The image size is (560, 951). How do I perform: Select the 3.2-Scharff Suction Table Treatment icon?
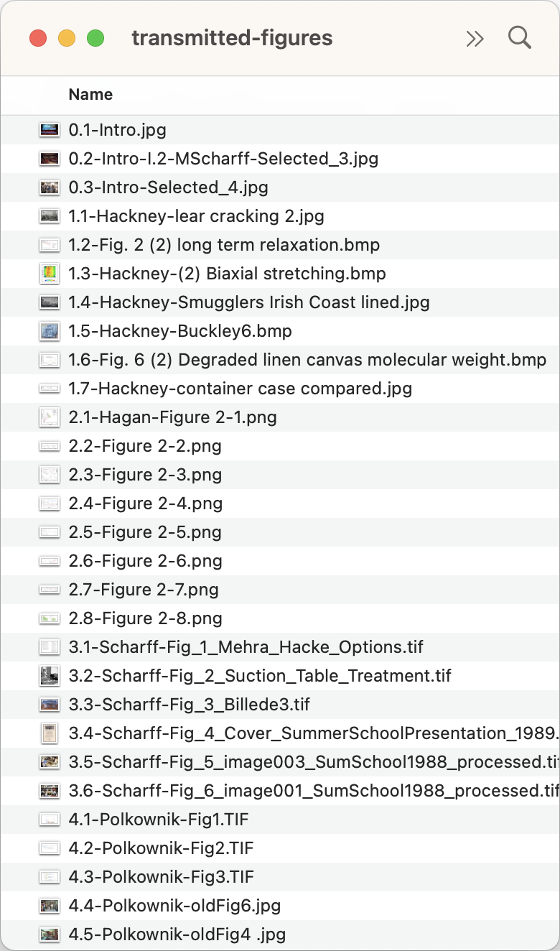pos(50,676)
